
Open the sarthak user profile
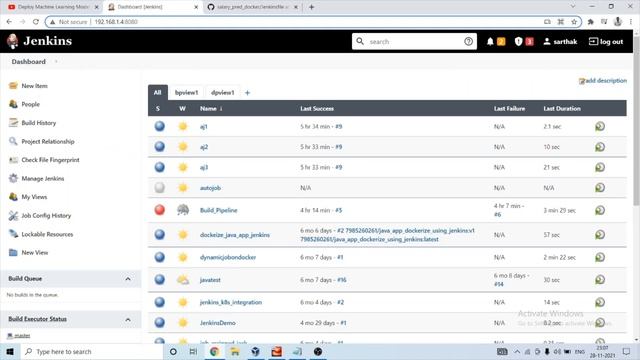point(560,42)
